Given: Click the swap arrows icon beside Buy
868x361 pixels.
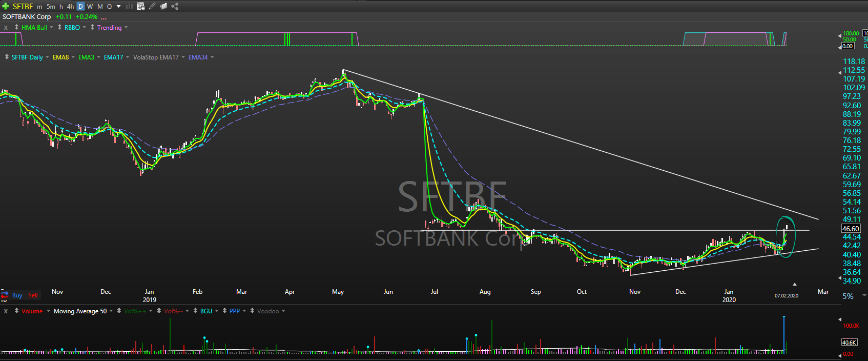Looking at the screenshot, I should [5, 295].
